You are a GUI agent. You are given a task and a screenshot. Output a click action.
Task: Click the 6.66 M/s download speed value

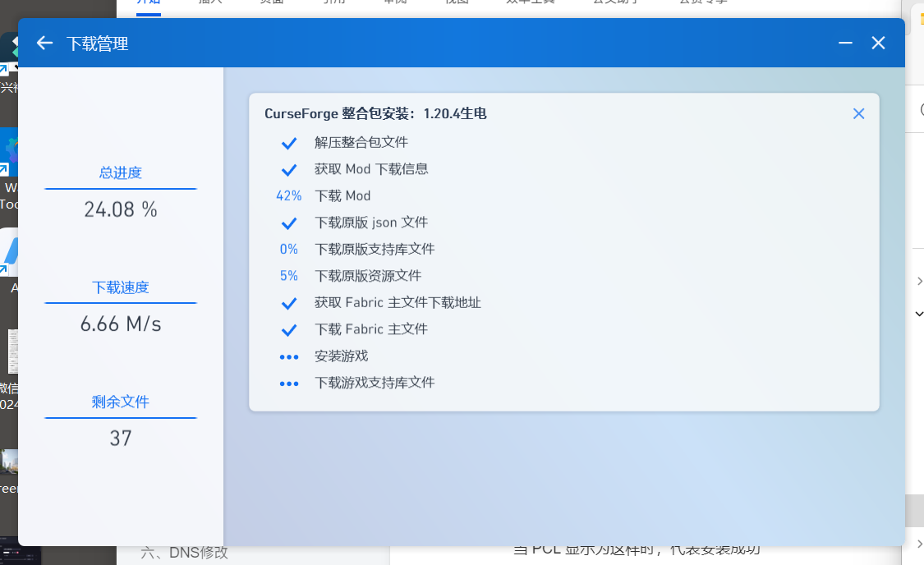click(x=121, y=324)
